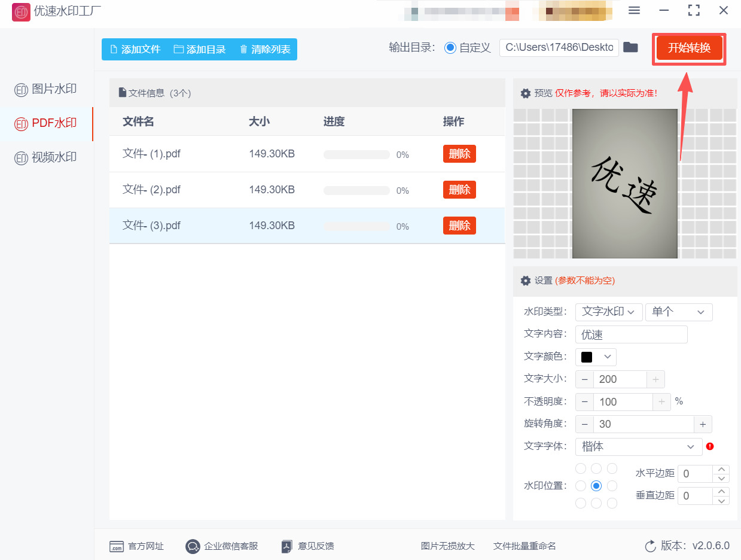Select the file row 文件- (3).pdf

click(x=307, y=226)
